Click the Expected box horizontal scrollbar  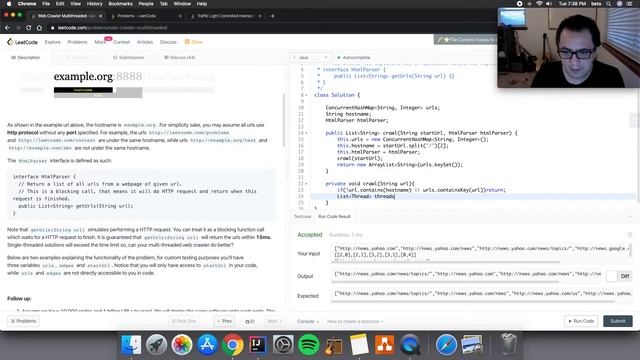[x=473, y=302]
